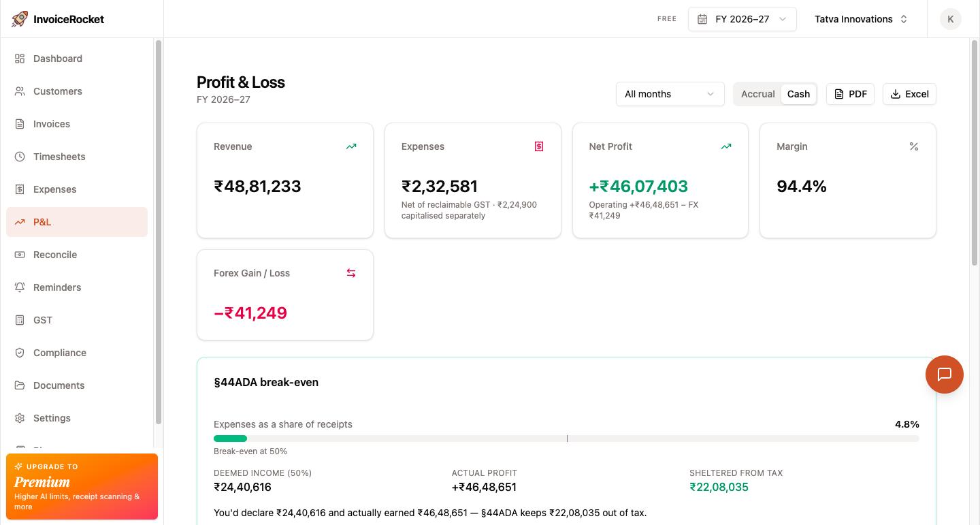Click the Documents folder icon
This screenshot has height=525, width=980.
tap(20, 385)
